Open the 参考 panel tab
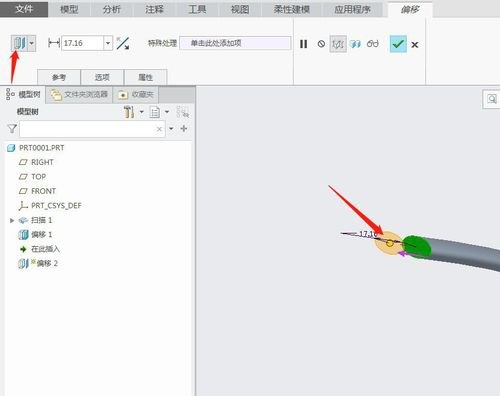The height and width of the screenshot is (396, 500). coord(59,77)
